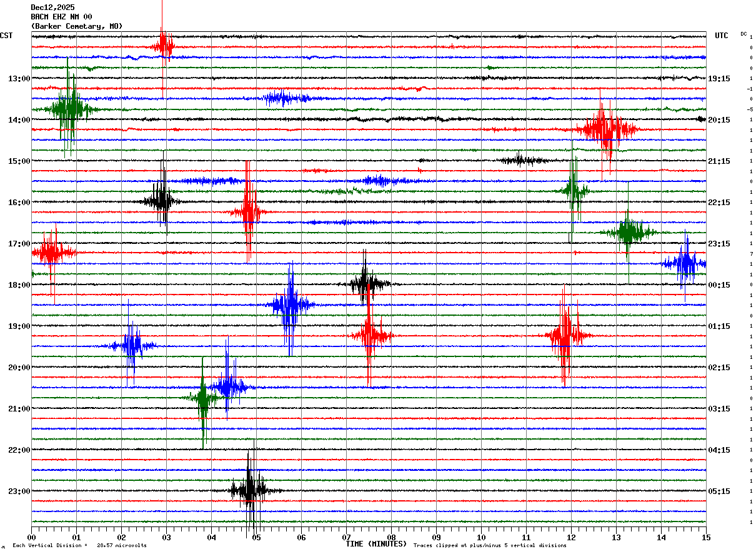The image size is (756, 554).
Task: Click the 05:15 UTC time label
Action: pos(719,491)
